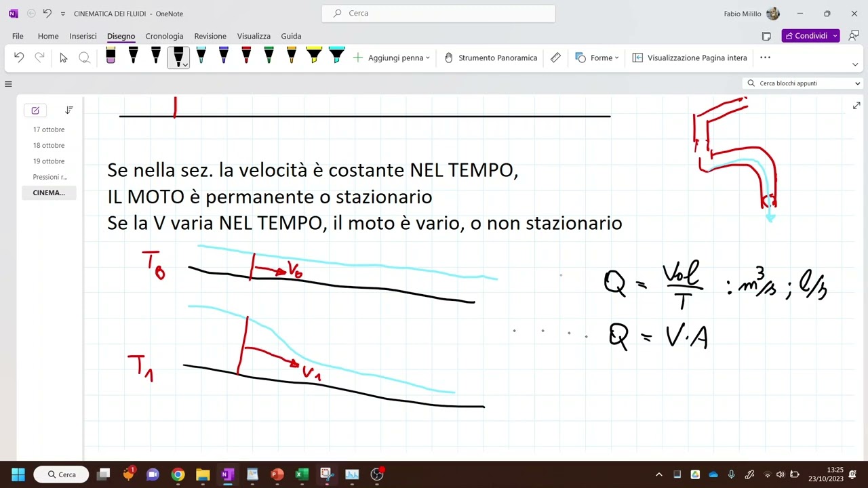
Task: Switch to the Inserisci tab
Action: point(83,36)
